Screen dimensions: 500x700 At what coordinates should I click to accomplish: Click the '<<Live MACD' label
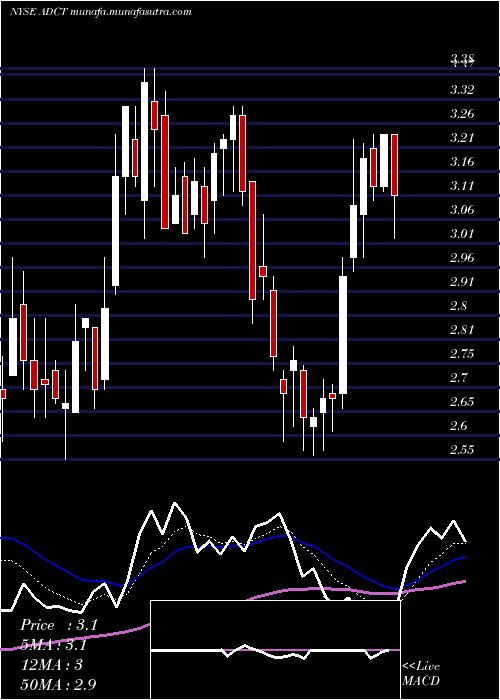421,674
